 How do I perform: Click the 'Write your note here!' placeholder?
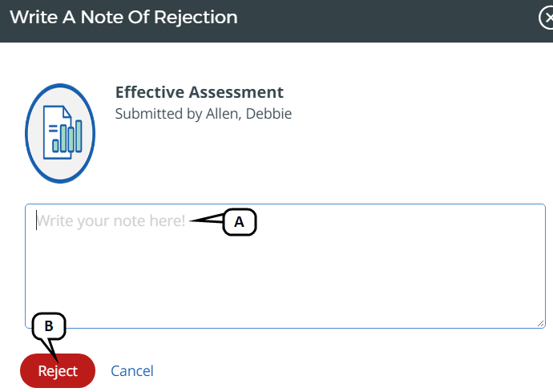[111, 220]
